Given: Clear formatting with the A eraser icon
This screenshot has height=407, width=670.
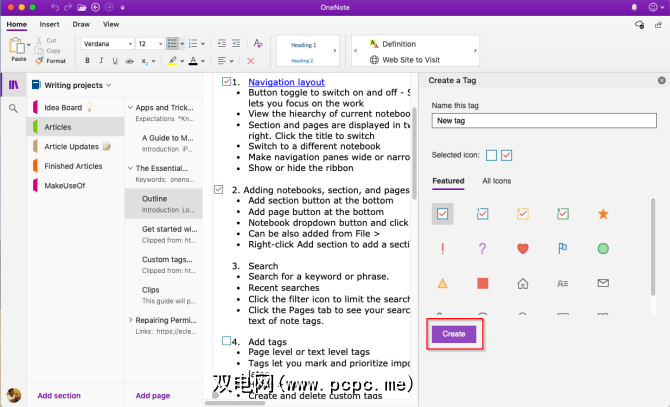Looking at the screenshot, I should 258,43.
